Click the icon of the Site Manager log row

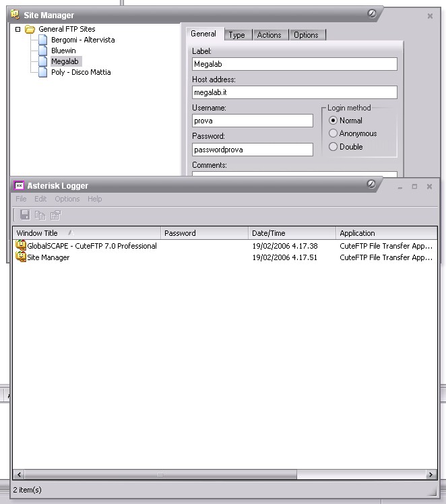(21, 257)
